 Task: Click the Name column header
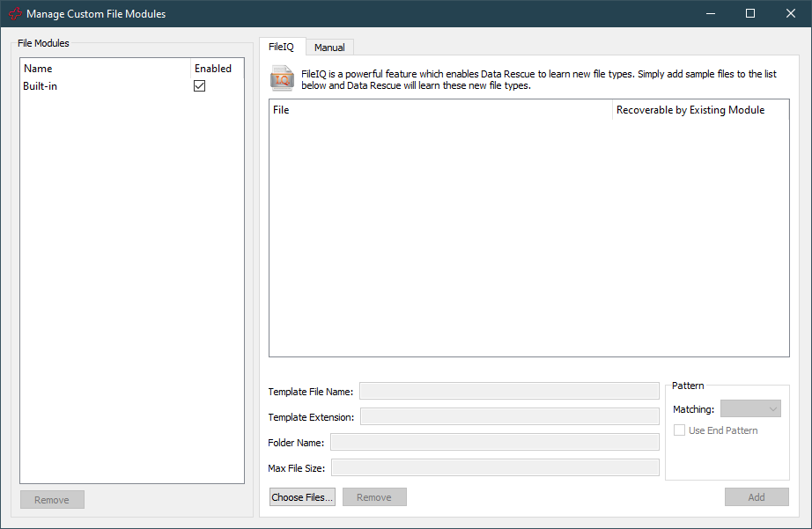pos(106,69)
